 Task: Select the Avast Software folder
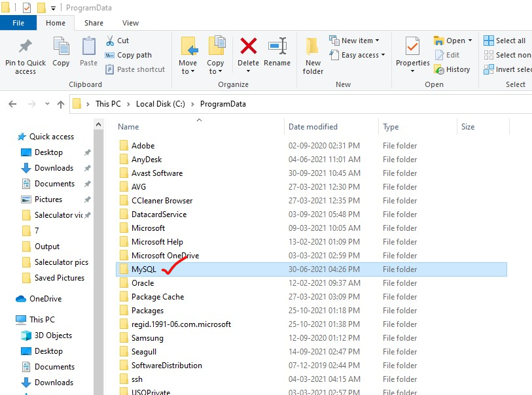point(311,173)
